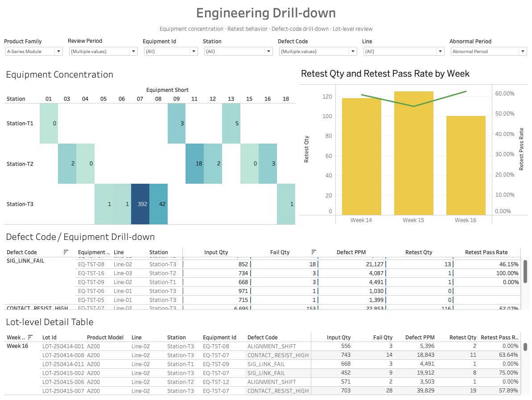Viewport: 532px width, 400px height.
Task: Click the Week 16 retest bar
Action: [466, 165]
